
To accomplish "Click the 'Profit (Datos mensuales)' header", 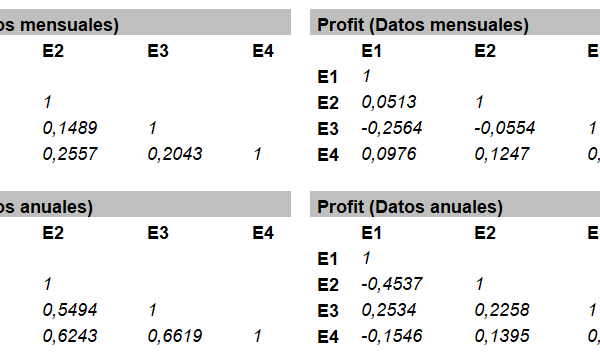I will coord(423,25).
